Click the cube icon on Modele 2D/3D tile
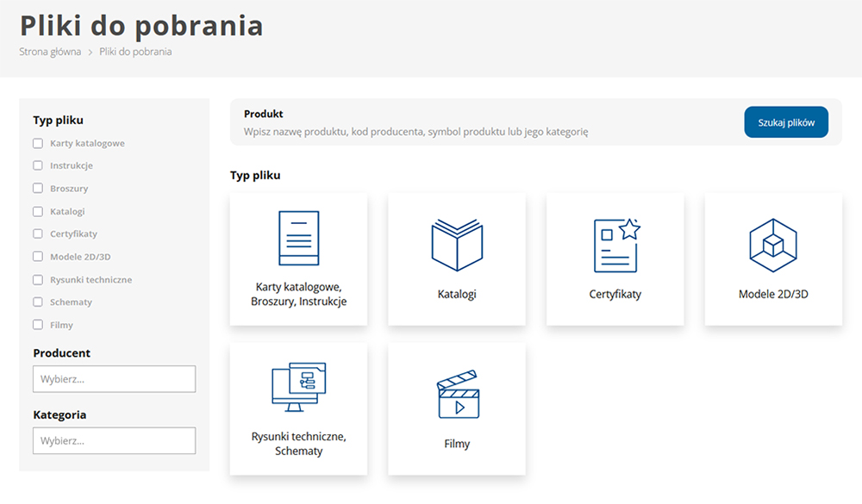 click(x=772, y=242)
